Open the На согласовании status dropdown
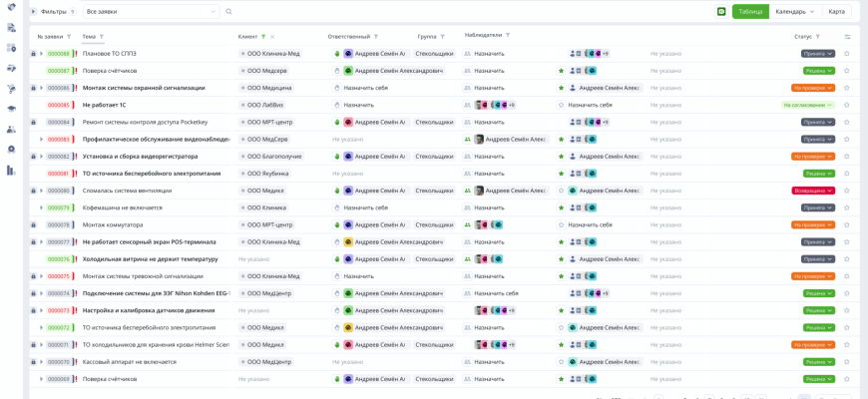Screen dimensions: 868x399 [808, 105]
